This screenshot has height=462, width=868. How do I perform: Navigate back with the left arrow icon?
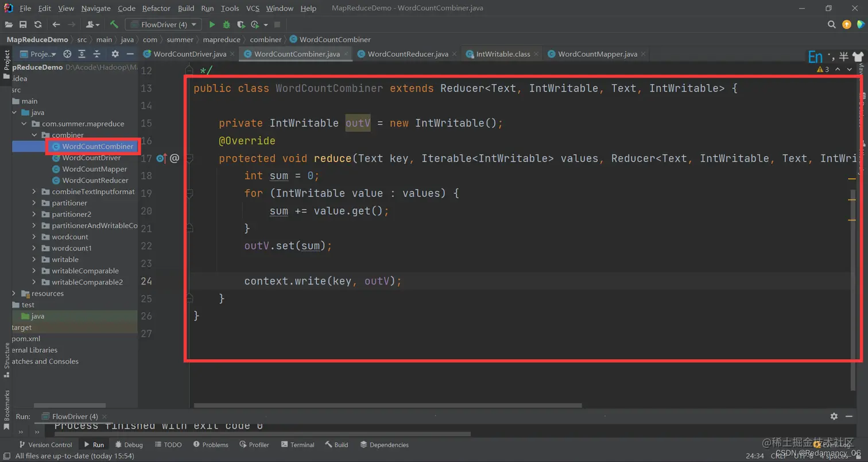point(56,25)
